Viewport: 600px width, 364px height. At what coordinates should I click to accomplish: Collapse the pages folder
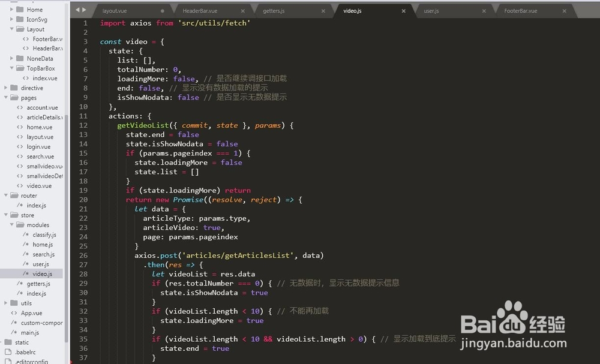[x=6, y=98]
